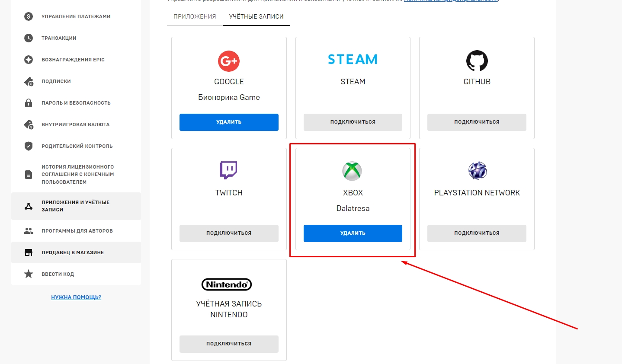Remove the linked Xbox account with Удалить
622x364 pixels.
tap(353, 233)
